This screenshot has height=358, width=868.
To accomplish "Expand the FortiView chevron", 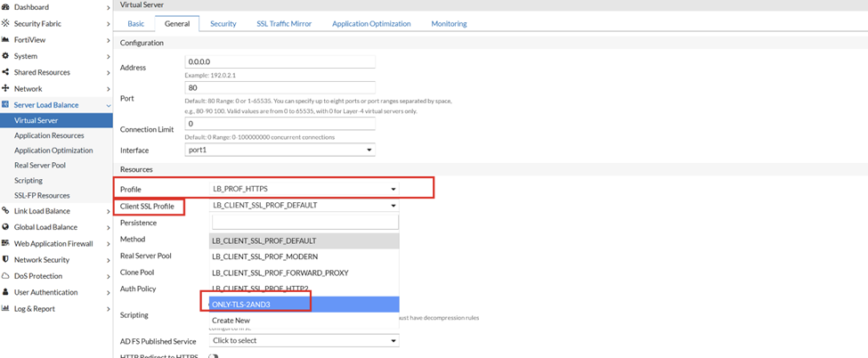I will (x=108, y=40).
